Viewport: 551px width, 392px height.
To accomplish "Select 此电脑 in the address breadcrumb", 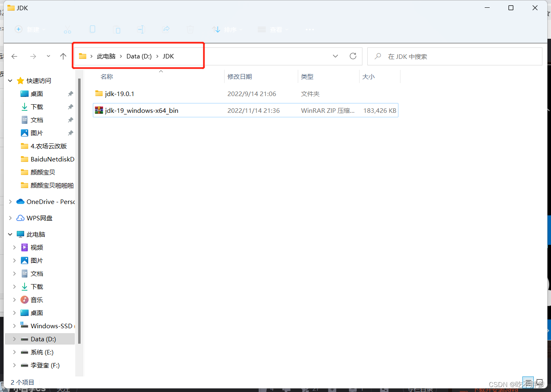I will [106, 56].
